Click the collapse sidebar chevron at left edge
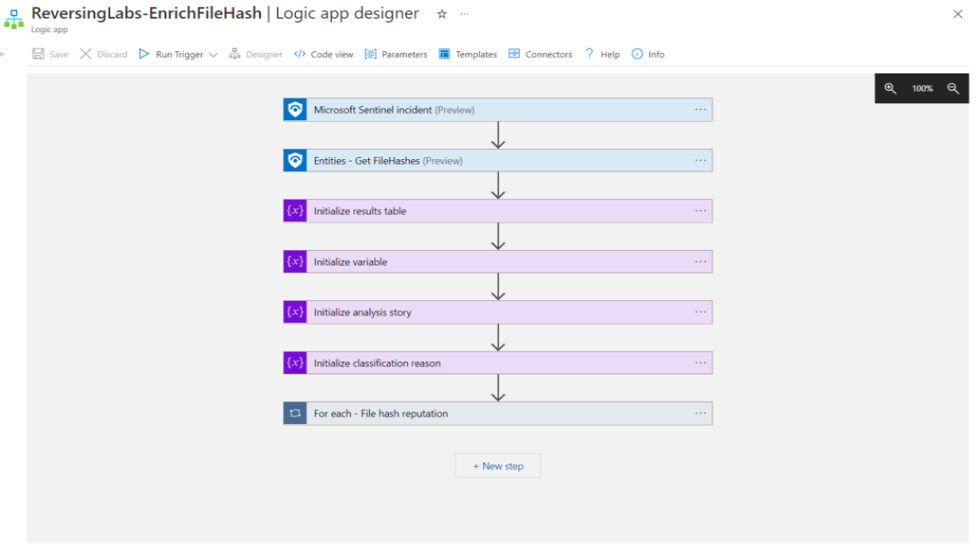 click(2, 54)
